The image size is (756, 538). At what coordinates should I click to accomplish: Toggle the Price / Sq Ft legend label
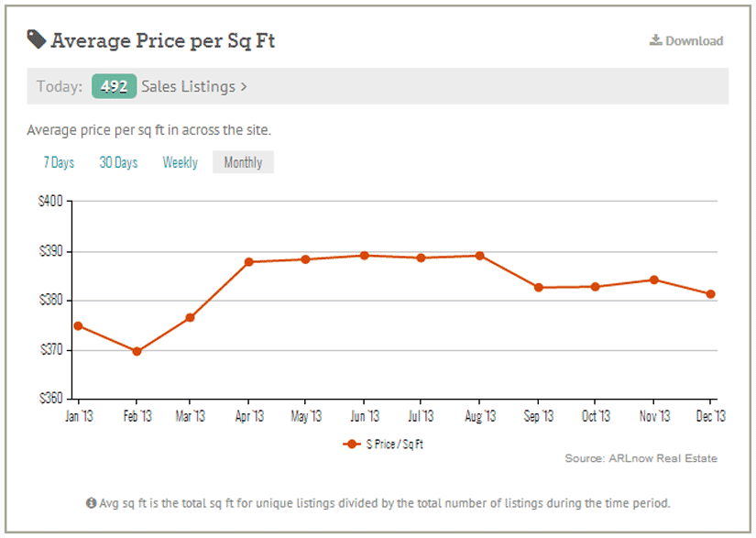[x=395, y=444]
